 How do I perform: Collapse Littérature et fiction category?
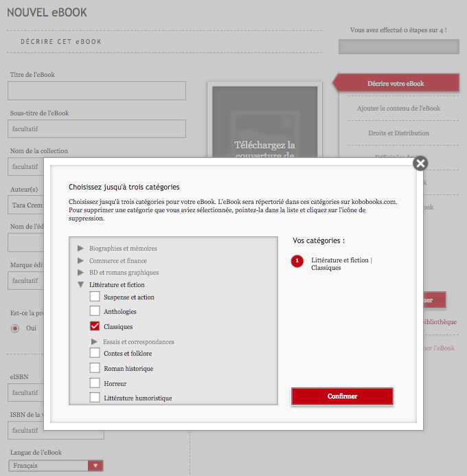tap(81, 284)
